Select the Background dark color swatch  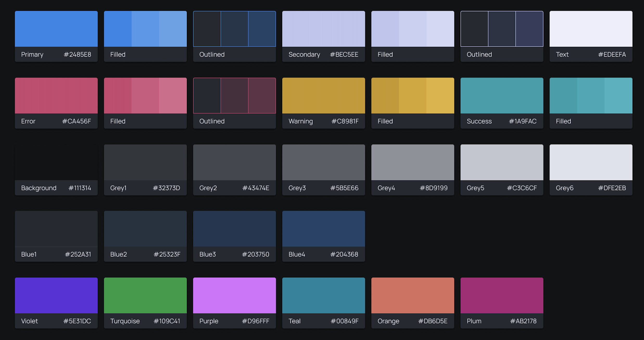tap(56, 162)
